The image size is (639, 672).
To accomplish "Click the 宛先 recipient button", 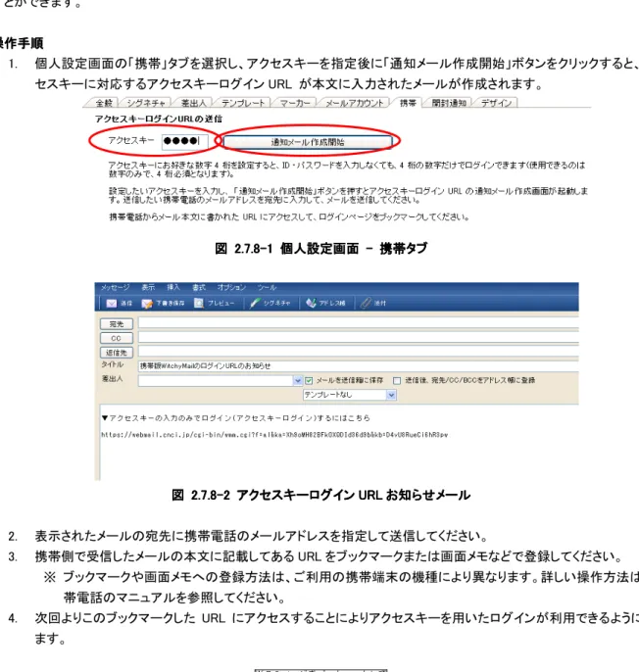I will coord(117,324).
